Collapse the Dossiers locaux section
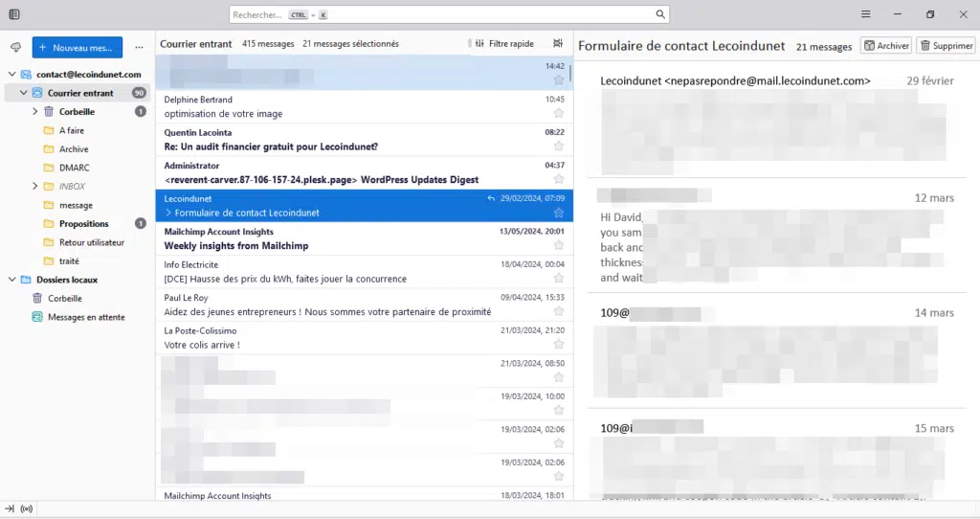 [x=11, y=280]
